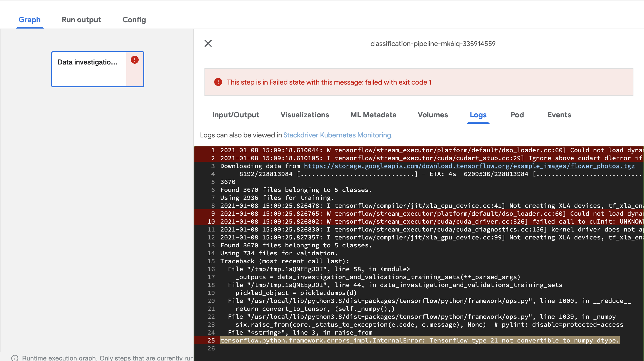Open the Config tab

(x=134, y=20)
